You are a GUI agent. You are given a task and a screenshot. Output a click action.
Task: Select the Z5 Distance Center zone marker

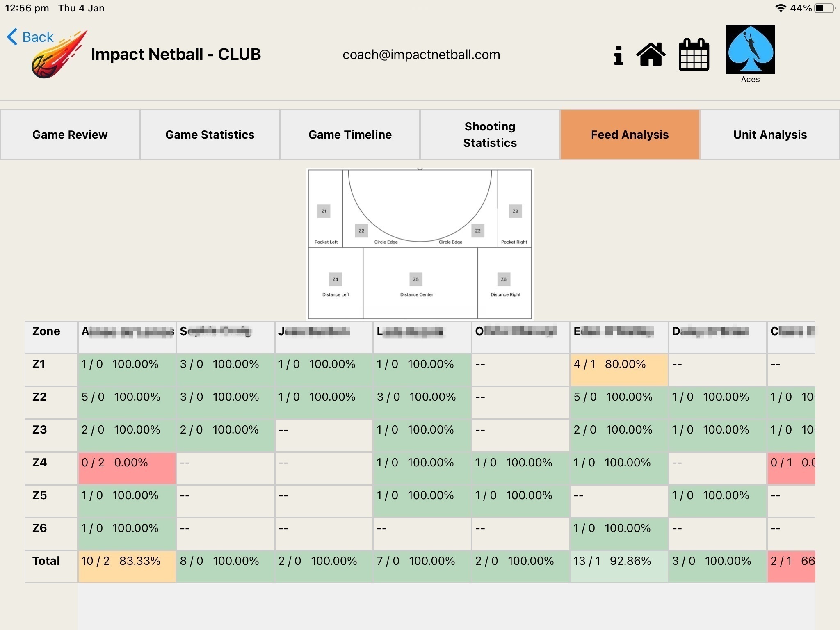(x=416, y=279)
